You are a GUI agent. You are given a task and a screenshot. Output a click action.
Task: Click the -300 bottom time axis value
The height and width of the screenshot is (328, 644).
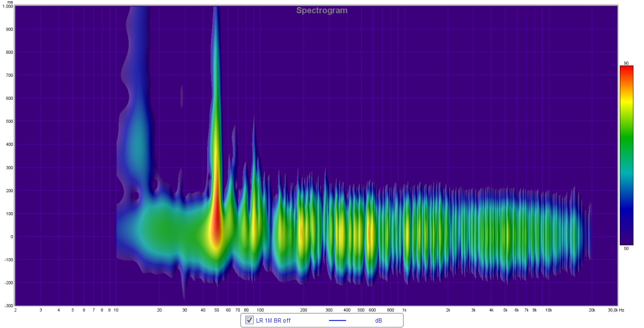[7, 305]
